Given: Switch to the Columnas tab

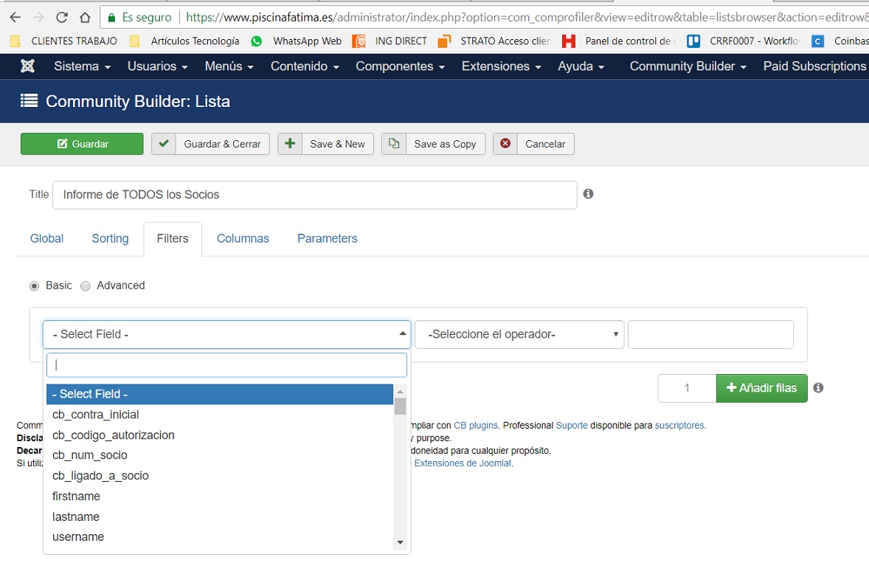Looking at the screenshot, I should coord(243,238).
